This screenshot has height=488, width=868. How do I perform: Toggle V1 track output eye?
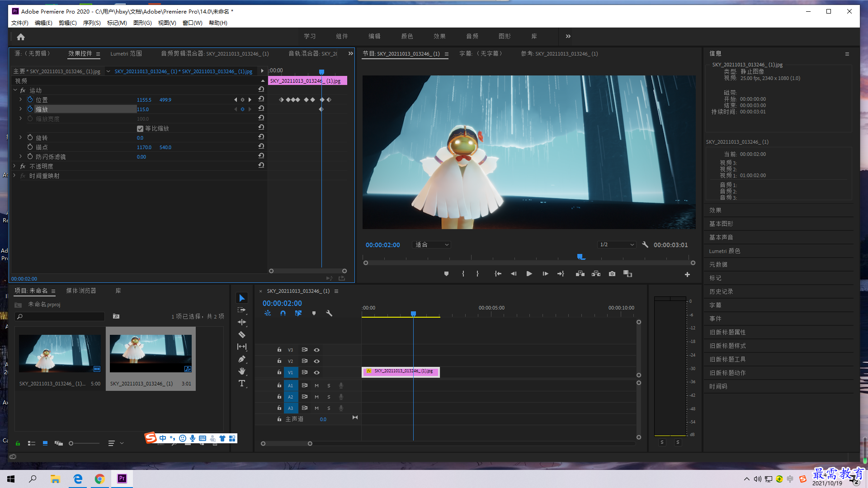click(316, 372)
